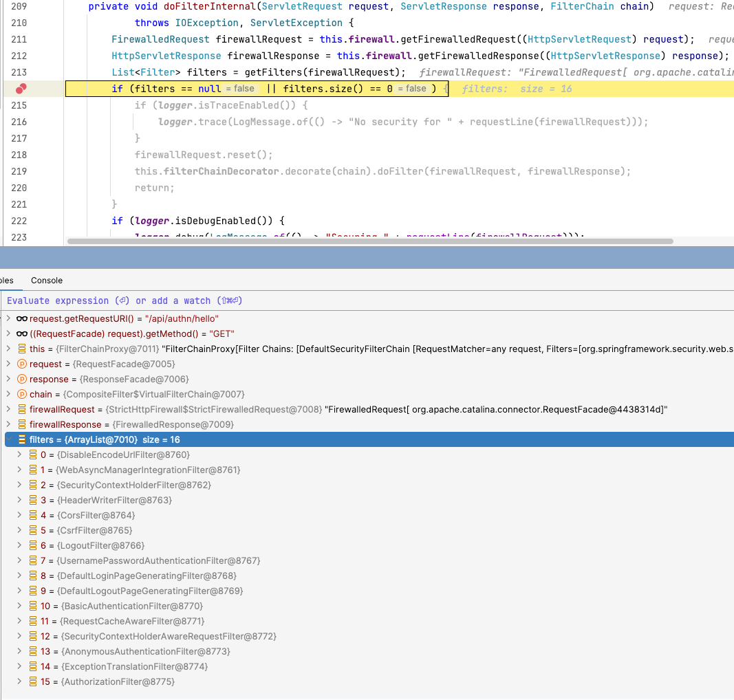Click the object icon beside HeaderWriterFilter@8763

pyautogui.click(x=33, y=500)
